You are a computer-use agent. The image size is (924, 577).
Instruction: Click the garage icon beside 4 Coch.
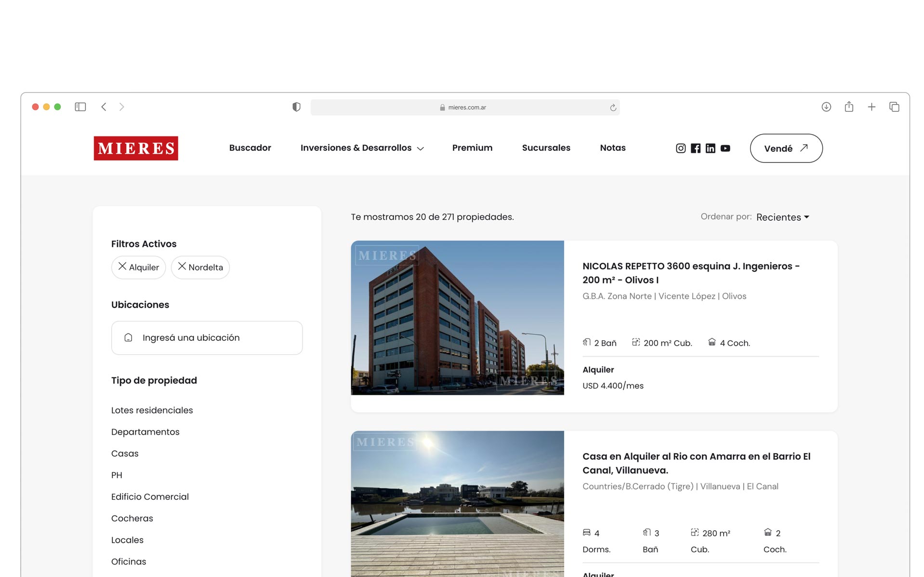point(712,342)
